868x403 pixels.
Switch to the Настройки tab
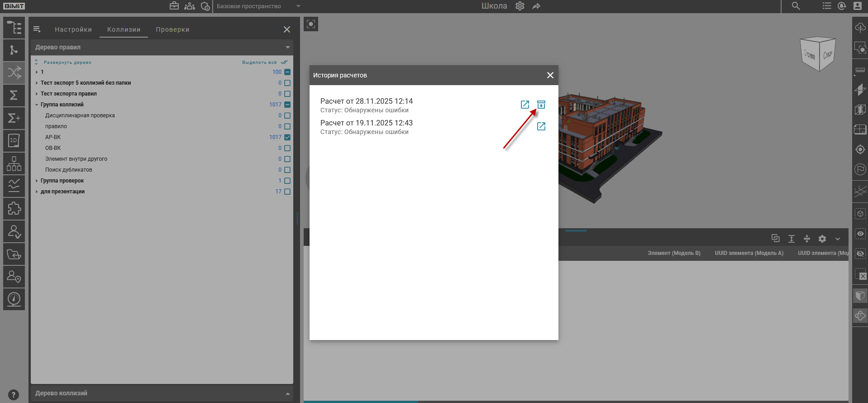tap(73, 29)
